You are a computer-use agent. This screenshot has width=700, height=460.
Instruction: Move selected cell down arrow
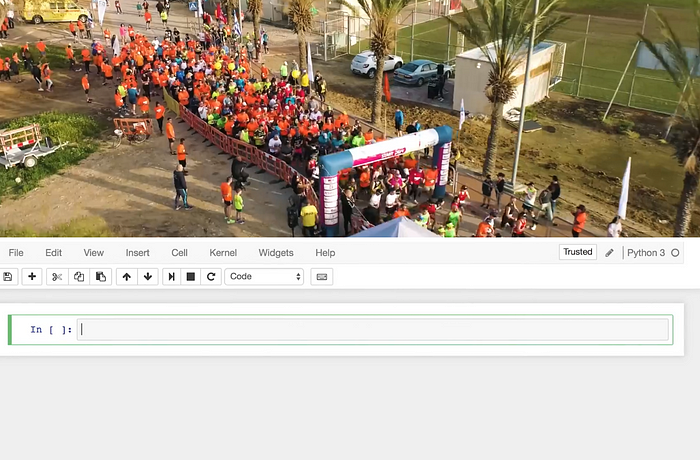coord(148,276)
